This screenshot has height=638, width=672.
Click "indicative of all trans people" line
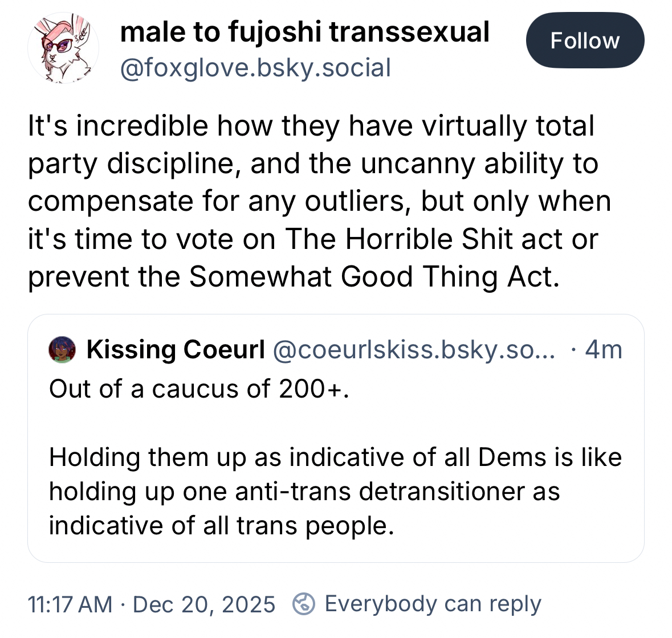coord(221,526)
